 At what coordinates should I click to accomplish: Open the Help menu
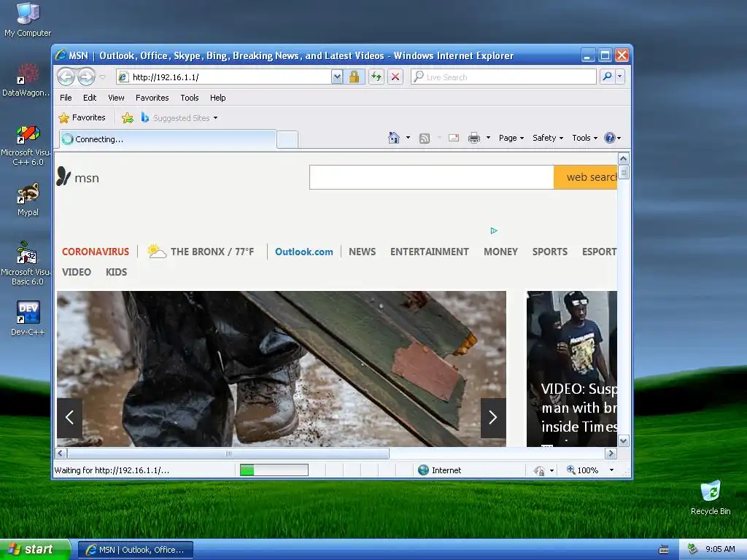click(x=217, y=98)
